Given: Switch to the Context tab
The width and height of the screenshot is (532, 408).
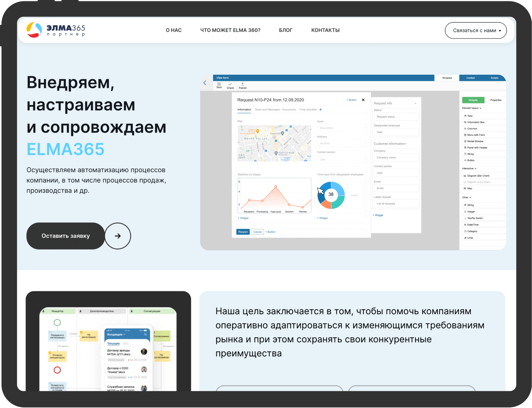Looking at the screenshot, I should [471, 78].
